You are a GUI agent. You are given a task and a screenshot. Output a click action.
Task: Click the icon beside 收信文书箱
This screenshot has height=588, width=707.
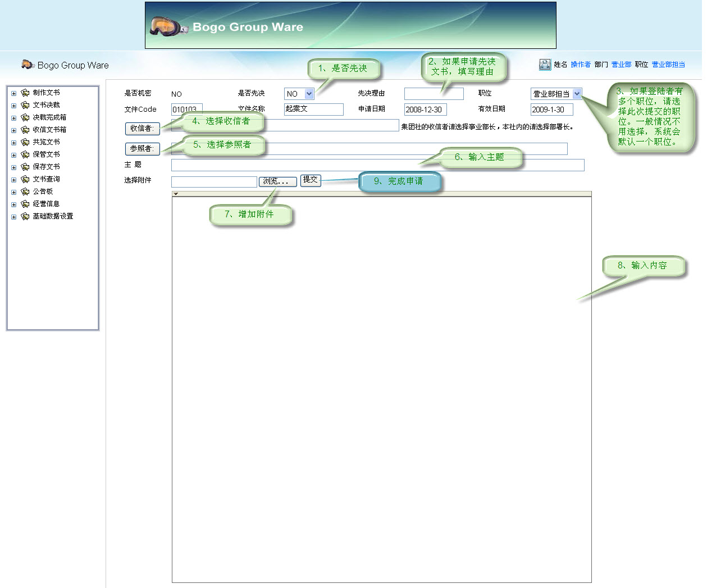(x=25, y=130)
